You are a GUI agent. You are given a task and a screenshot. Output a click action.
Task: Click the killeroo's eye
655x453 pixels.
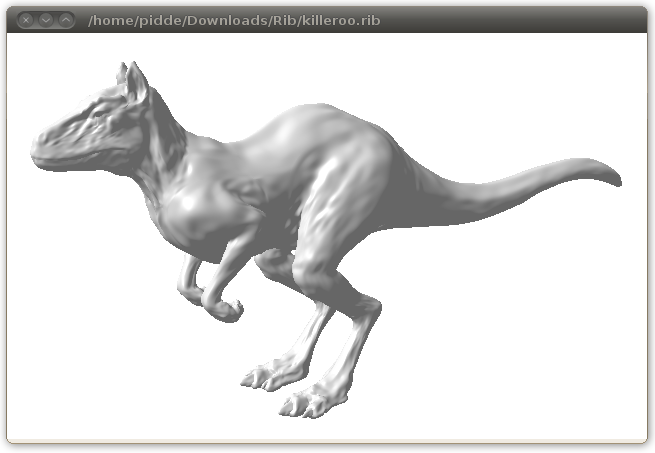(x=97, y=114)
